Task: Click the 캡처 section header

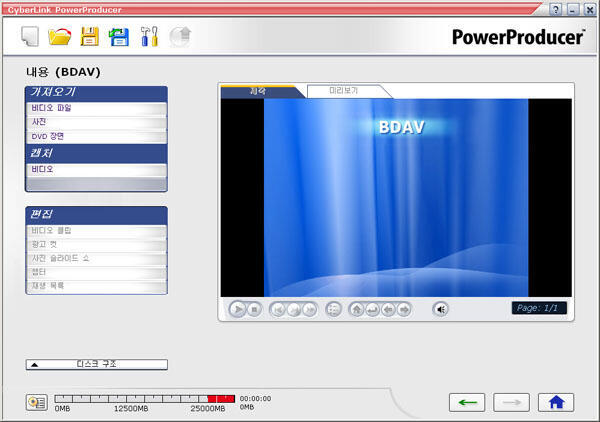Action: point(96,153)
